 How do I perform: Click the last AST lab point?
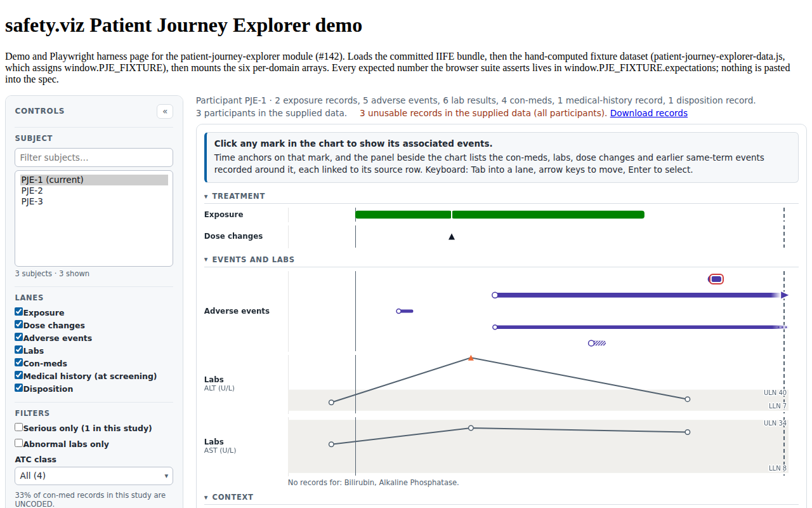688,432
